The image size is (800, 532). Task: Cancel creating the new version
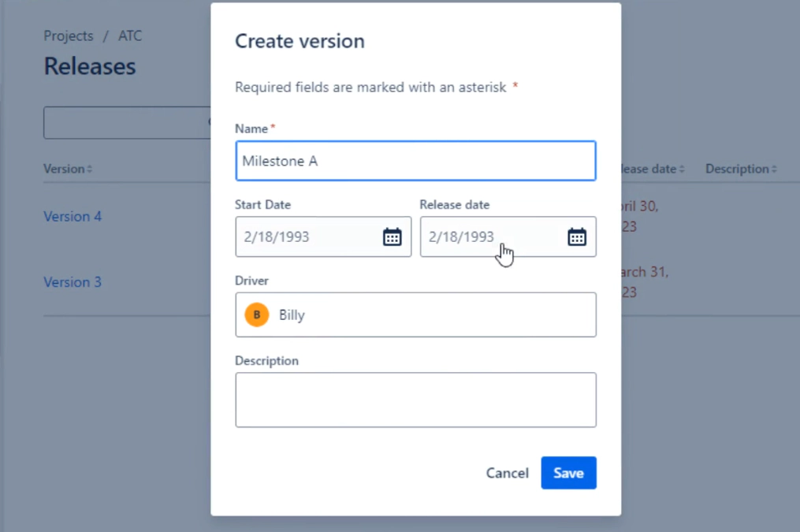[x=507, y=473]
